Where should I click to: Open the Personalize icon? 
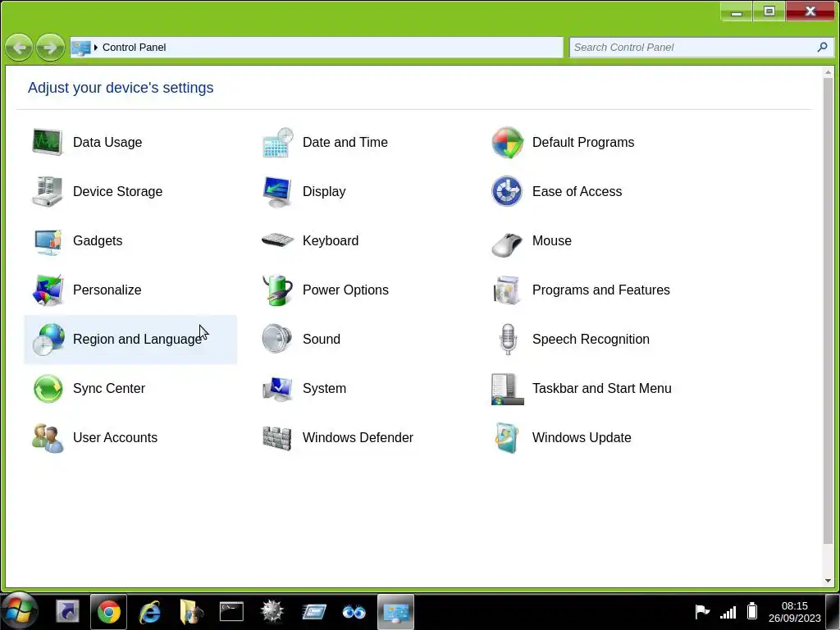[x=48, y=290]
